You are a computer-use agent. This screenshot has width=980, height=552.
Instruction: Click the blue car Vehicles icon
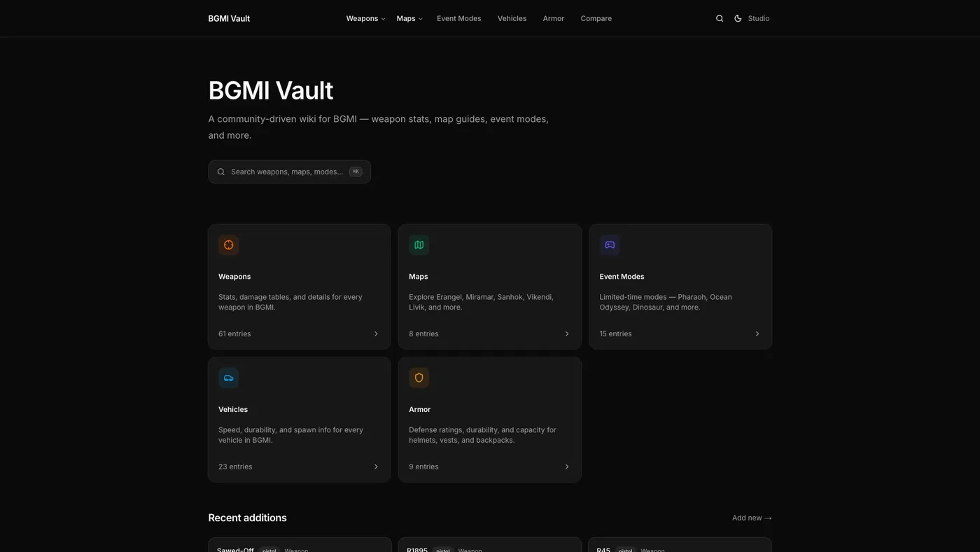pos(228,378)
